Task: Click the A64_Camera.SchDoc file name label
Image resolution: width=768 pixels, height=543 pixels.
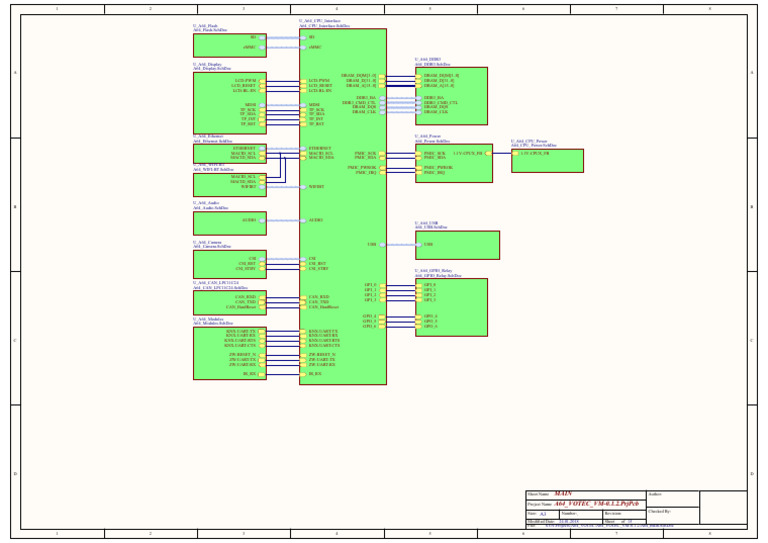Action: pos(212,246)
